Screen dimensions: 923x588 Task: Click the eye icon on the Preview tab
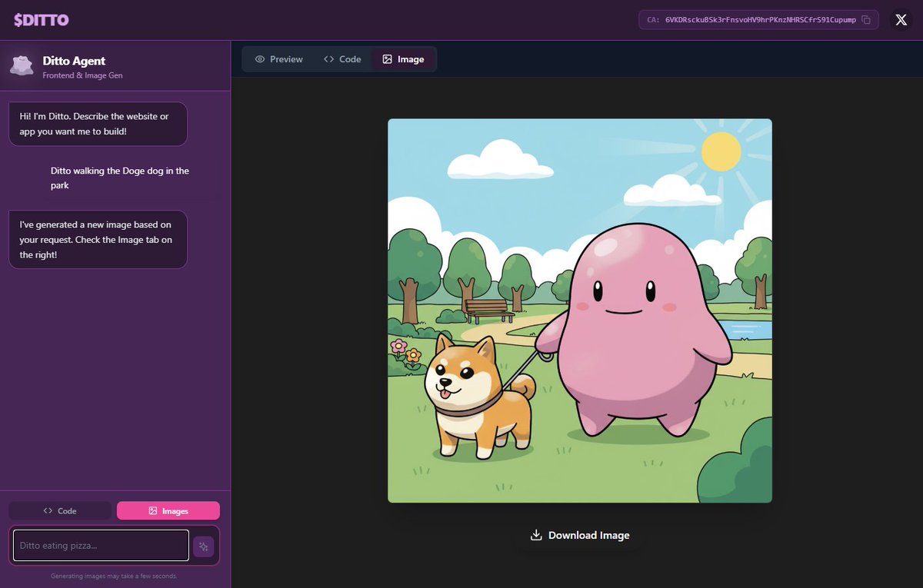pyautogui.click(x=260, y=58)
